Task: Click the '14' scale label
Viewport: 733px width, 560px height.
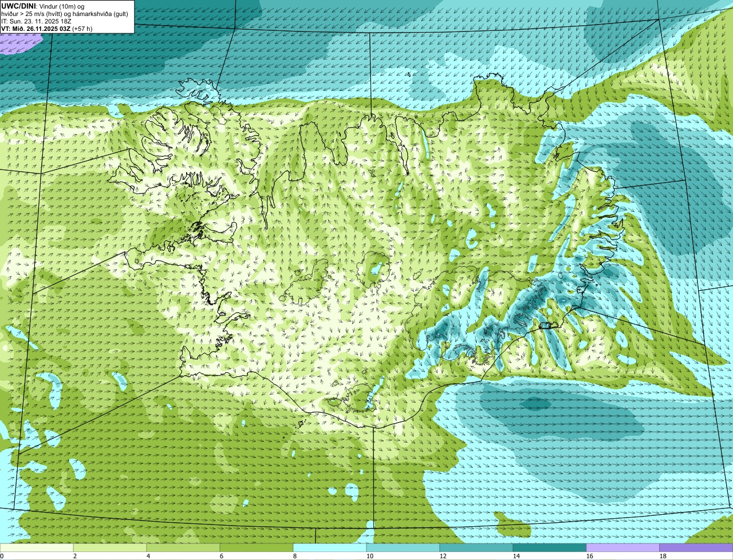Action: (517, 556)
